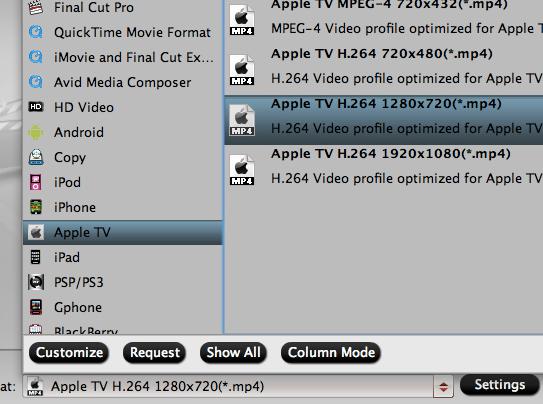The height and width of the screenshot is (404, 543).
Task: Click the PSP/PS3 icon
Action: pos(36,282)
